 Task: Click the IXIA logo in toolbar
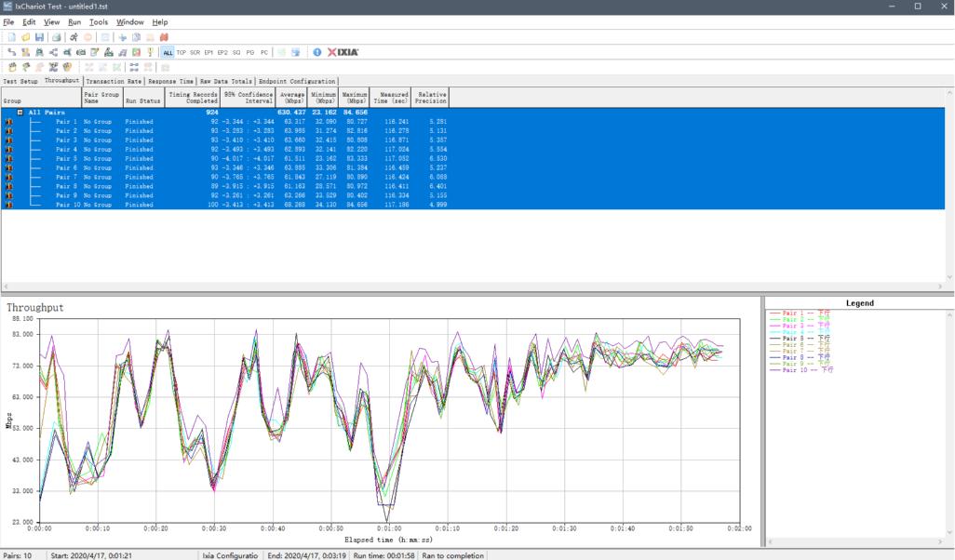click(343, 52)
